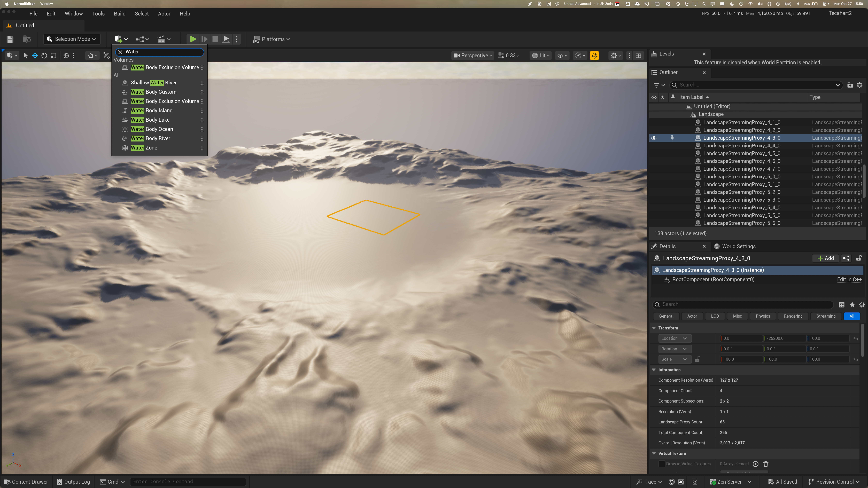
Task: Open the Actor menu
Action: click(164, 14)
